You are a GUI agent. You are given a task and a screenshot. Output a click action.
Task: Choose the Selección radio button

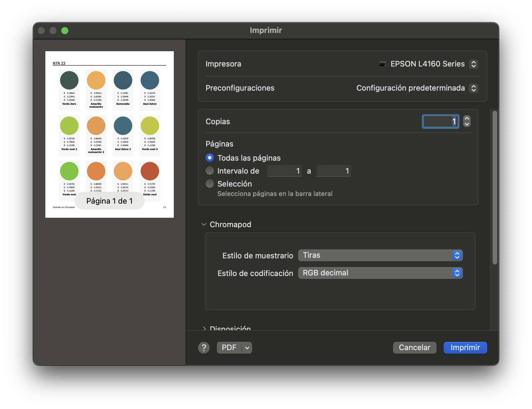pyautogui.click(x=209, y=184)
